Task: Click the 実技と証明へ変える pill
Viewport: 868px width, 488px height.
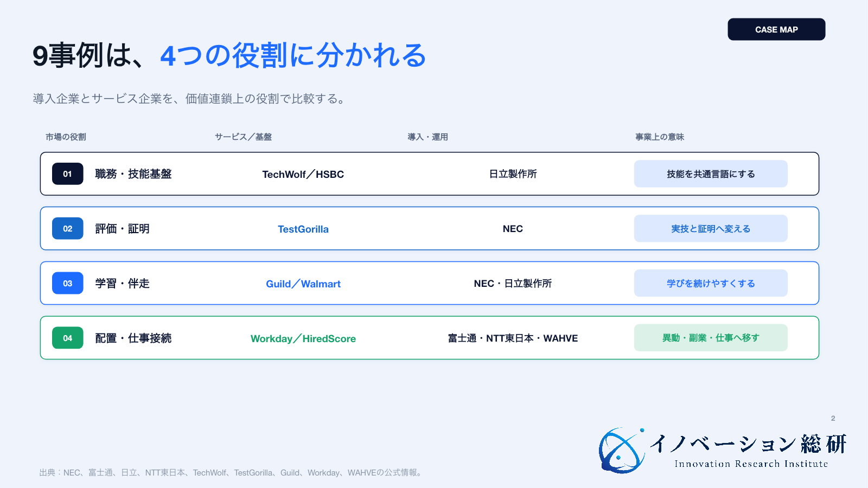Action: [x=711, y=229]
